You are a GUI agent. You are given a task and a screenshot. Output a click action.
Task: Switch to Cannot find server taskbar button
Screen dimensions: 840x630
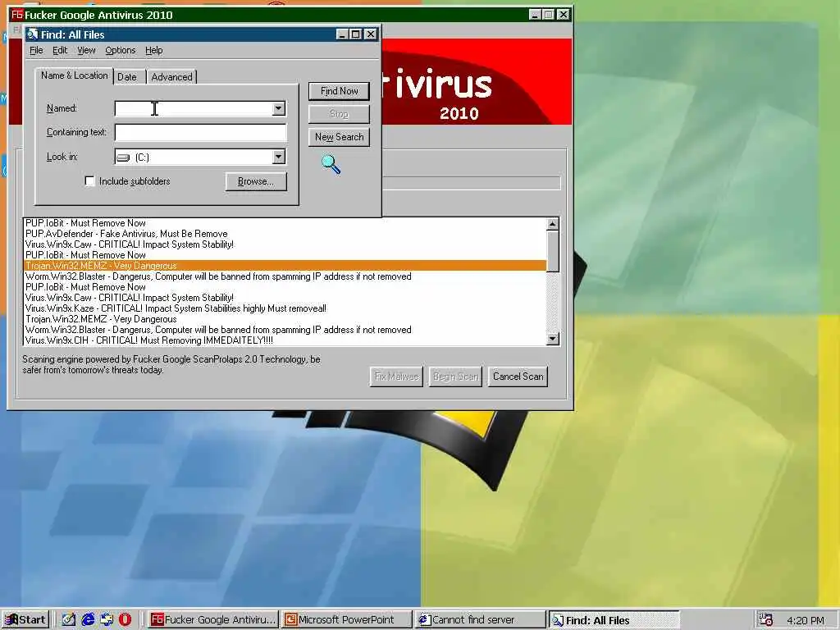481,620
